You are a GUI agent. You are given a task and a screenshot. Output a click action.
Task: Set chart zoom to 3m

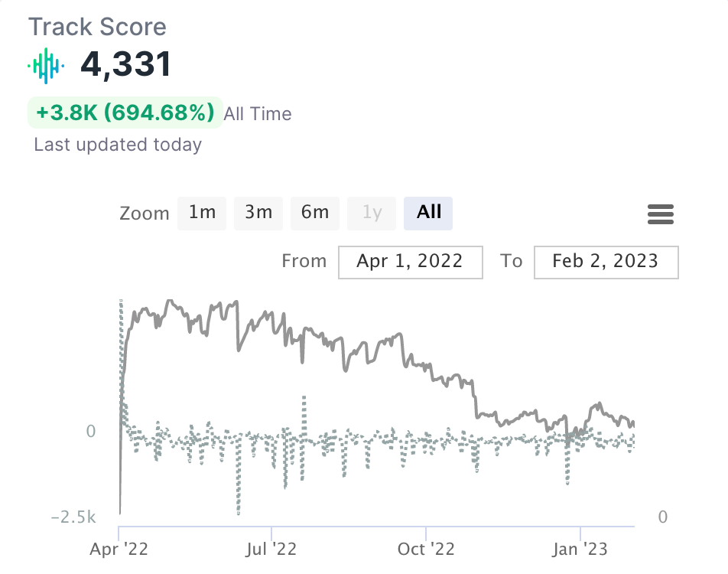[258, 213]
